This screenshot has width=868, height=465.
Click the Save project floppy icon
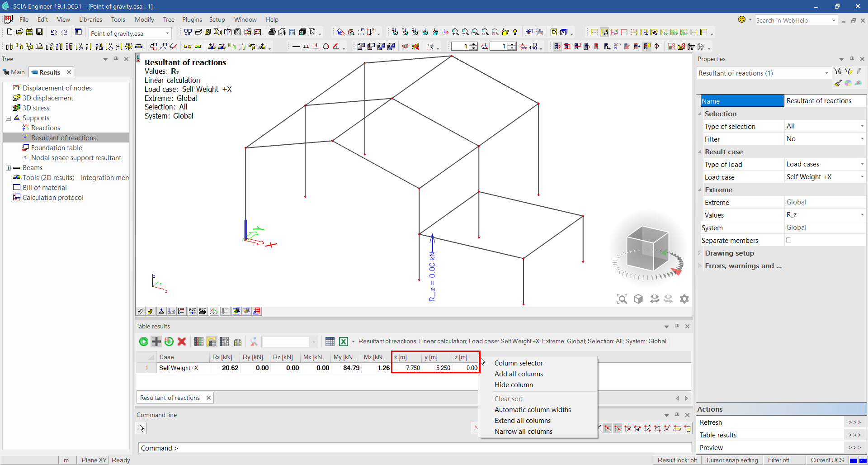click(x=39, y=32)
